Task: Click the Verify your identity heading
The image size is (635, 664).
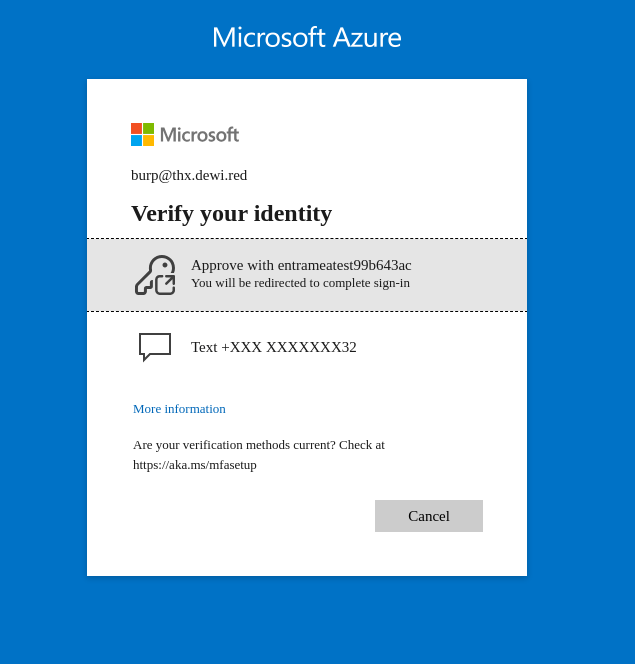Action: tap(231, 213)
